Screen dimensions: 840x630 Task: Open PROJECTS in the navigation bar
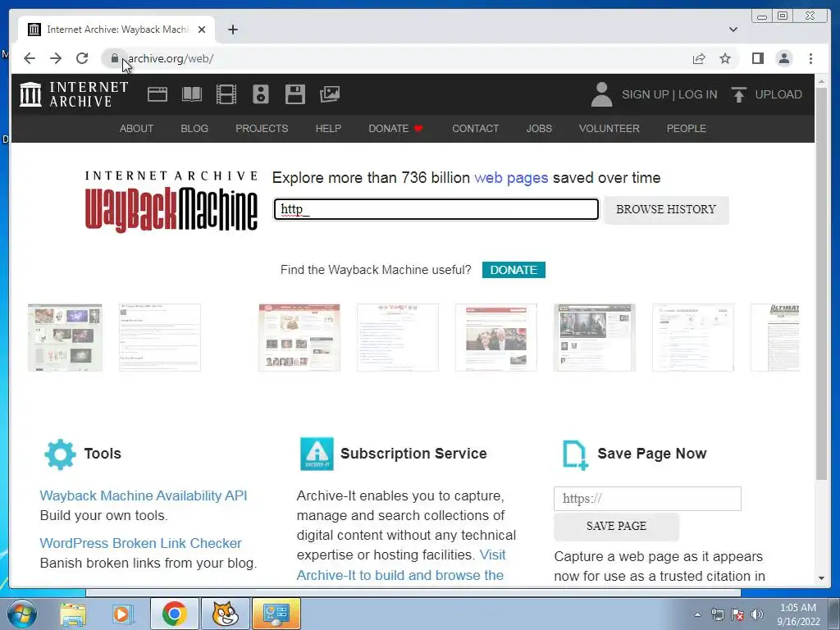pyautogui.click(x=262, y=129)
